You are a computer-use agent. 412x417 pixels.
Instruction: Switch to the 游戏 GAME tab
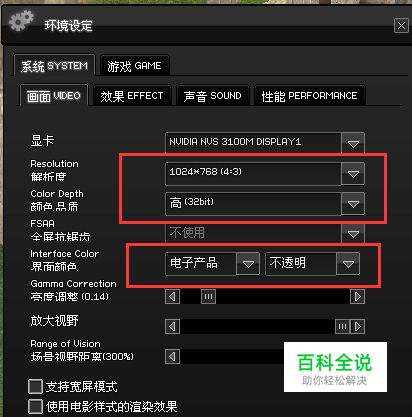(135, 66)
